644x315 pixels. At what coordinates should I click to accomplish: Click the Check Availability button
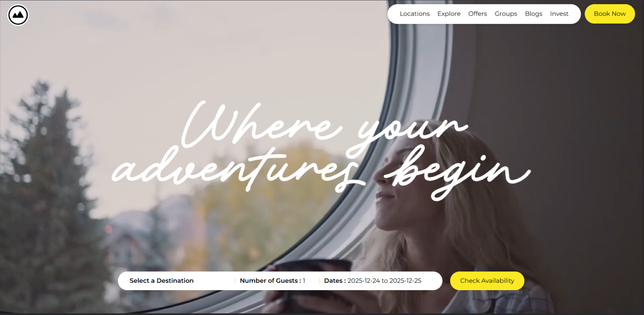(487, 281)
